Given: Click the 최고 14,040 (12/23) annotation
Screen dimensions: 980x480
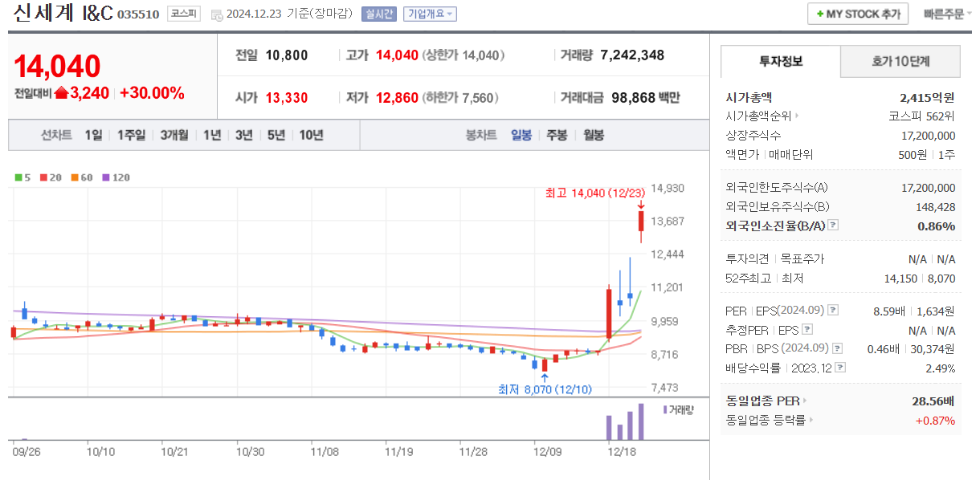Looking at the screenshot, I should pyautogui.click(x=594, y=193).
